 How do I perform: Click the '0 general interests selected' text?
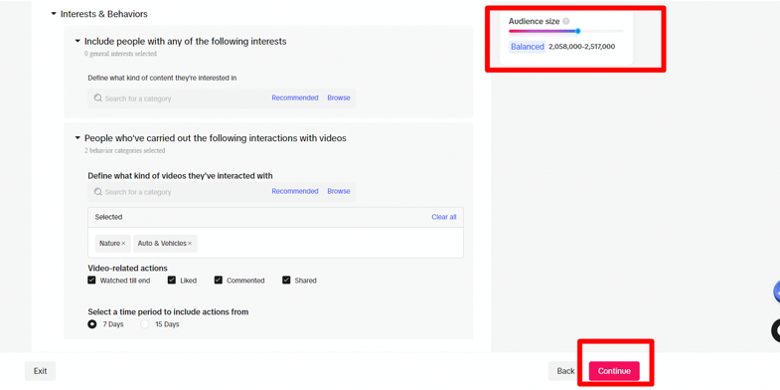[x=120, y=54]
